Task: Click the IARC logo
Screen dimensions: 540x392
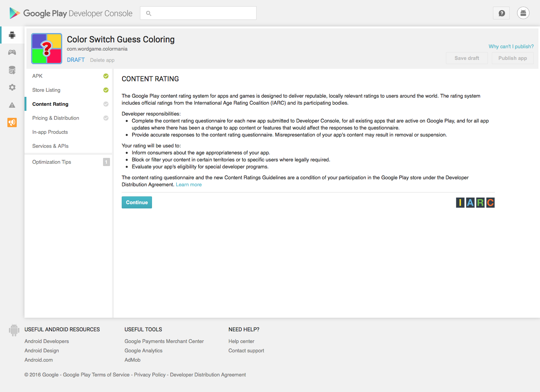Action: [x=475, y=203]
